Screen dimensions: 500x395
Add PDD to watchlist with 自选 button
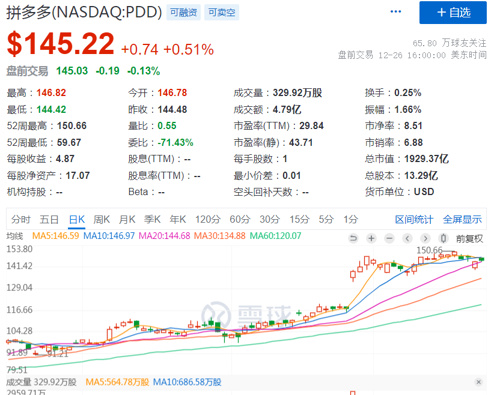(x=453, y=13)
